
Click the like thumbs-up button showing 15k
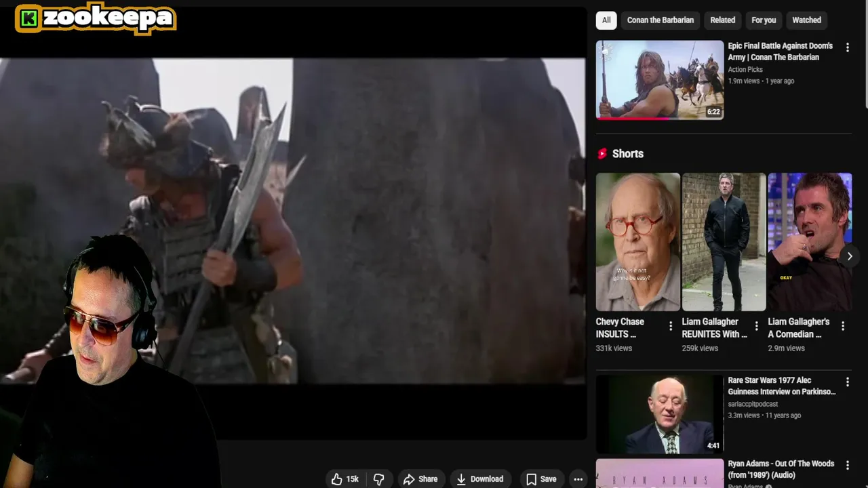click(345, 479)
